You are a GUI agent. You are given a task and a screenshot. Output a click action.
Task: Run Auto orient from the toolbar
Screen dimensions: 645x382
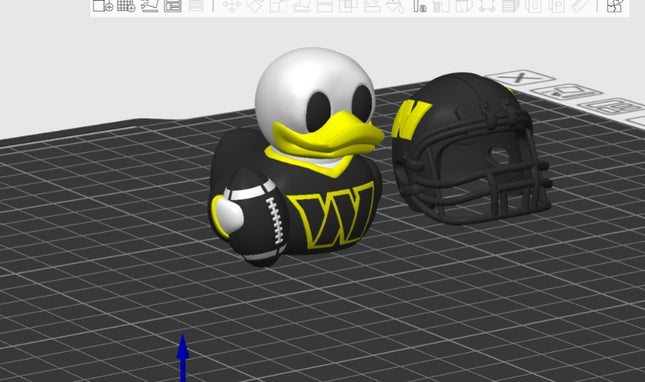point(149,6)
